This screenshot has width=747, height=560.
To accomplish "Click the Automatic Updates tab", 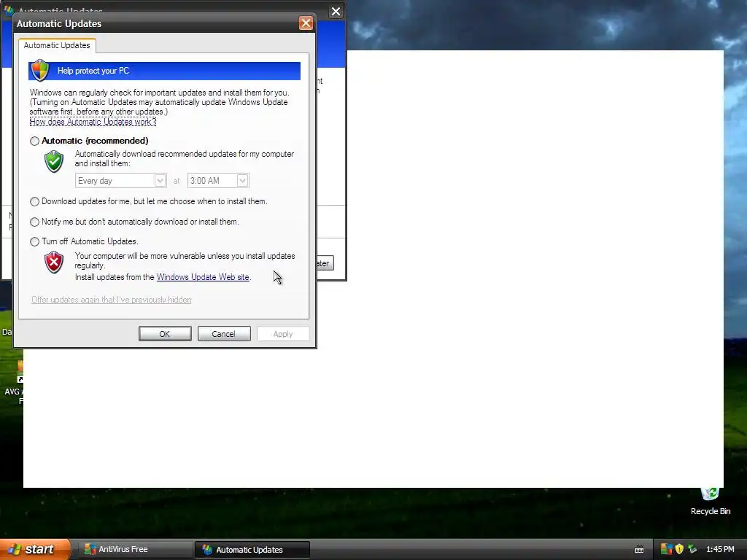I will coord(57,45).
